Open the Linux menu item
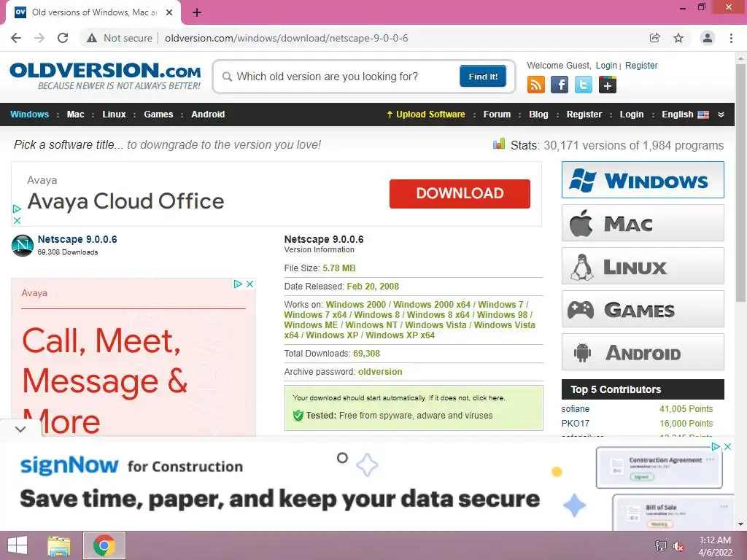747x560 pixels. [x=114, y=114]
